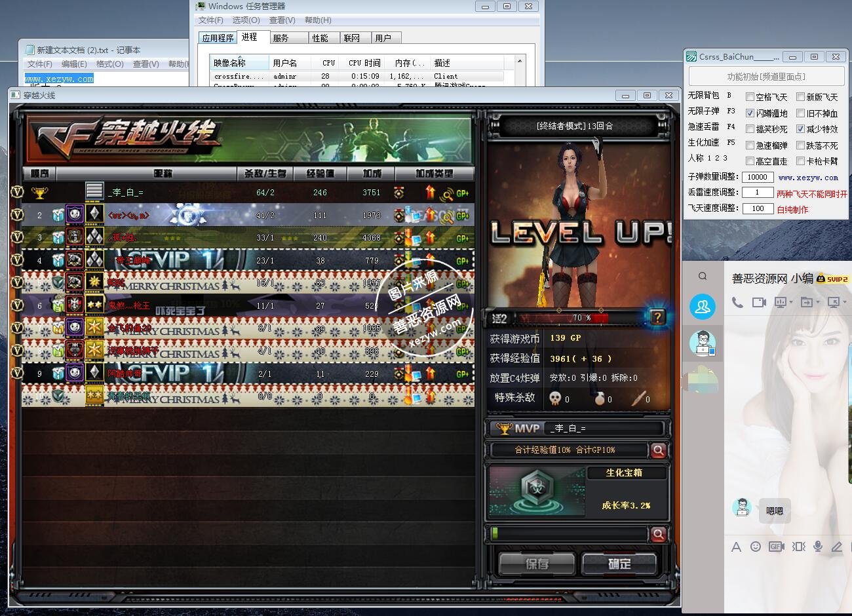This screenshot has height=616, width=852.
Task: Uncheck the 闪蹲遁地 option
Action: point(750,113)
